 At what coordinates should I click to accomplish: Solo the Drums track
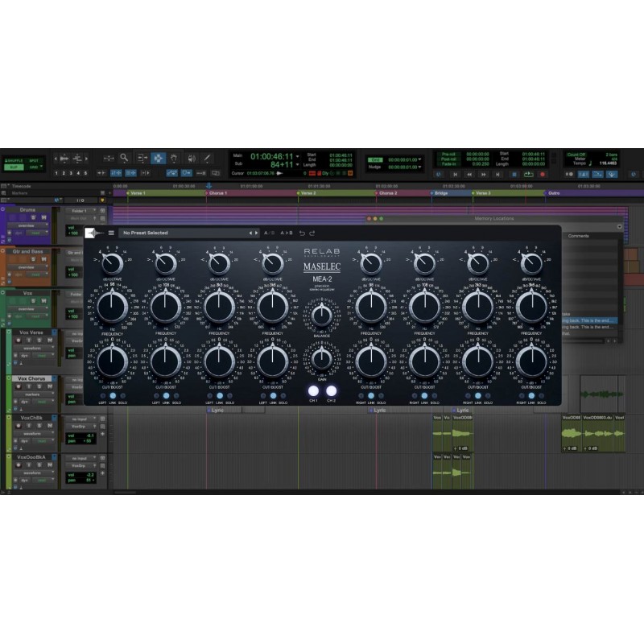[33, 217]
